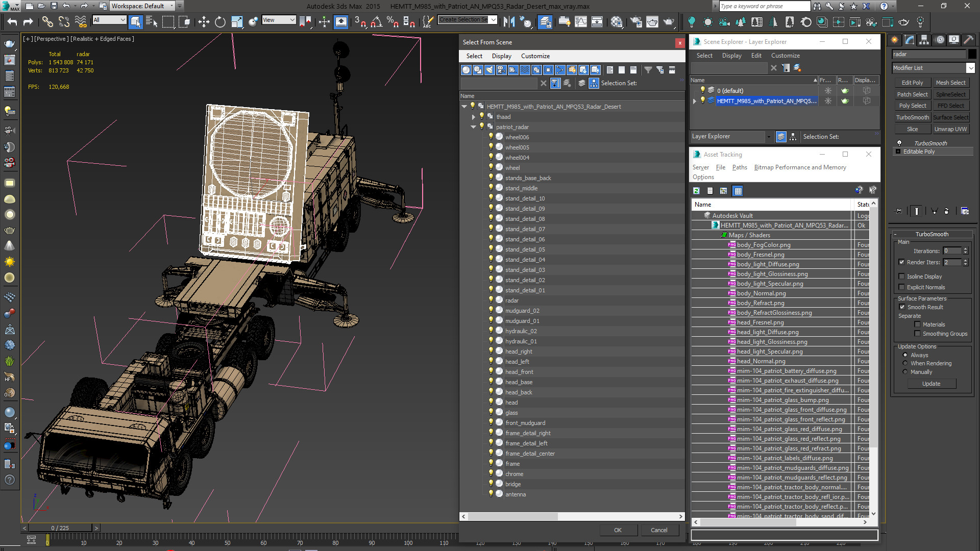Open the Mirror tool
980x551 pixels.
[509, 21]
